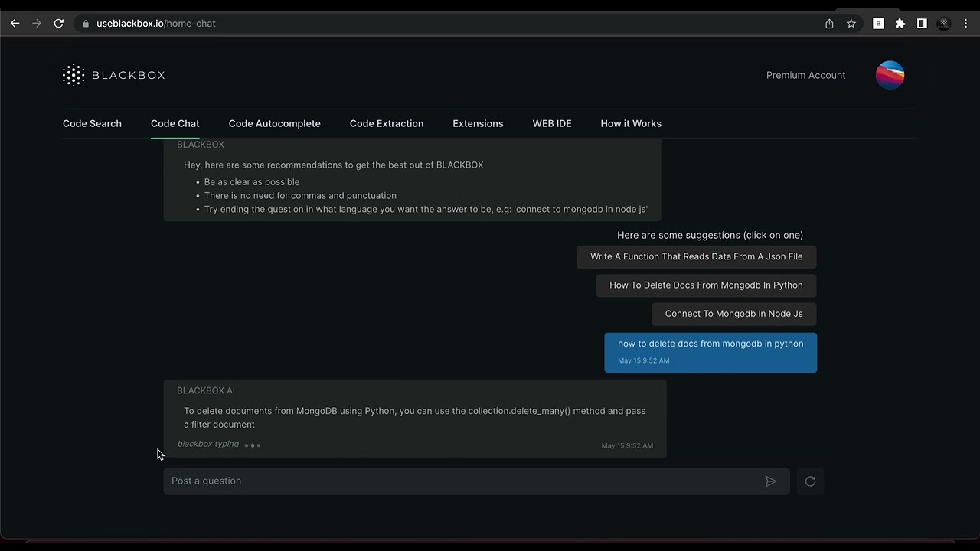Go to the Code Extraction tab

tap(387, 123)
